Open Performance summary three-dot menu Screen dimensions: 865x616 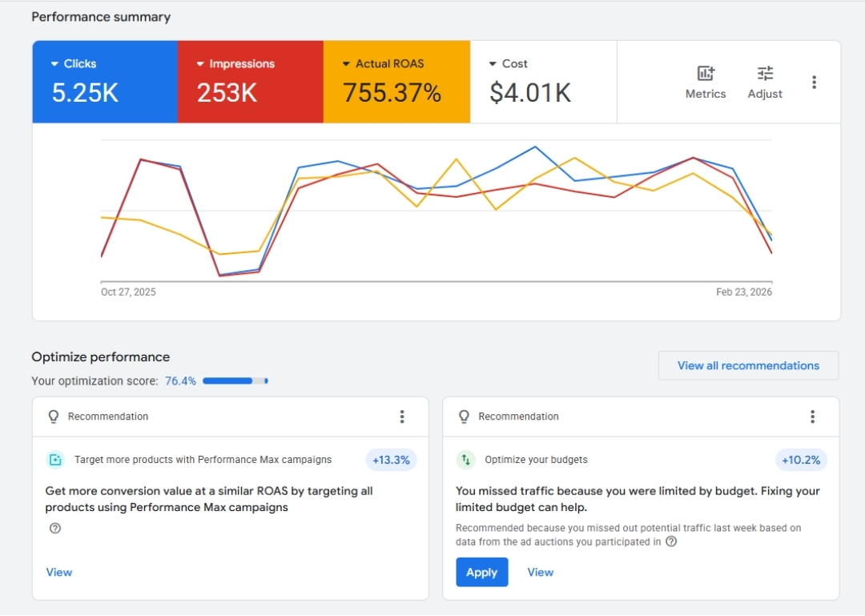814,83
